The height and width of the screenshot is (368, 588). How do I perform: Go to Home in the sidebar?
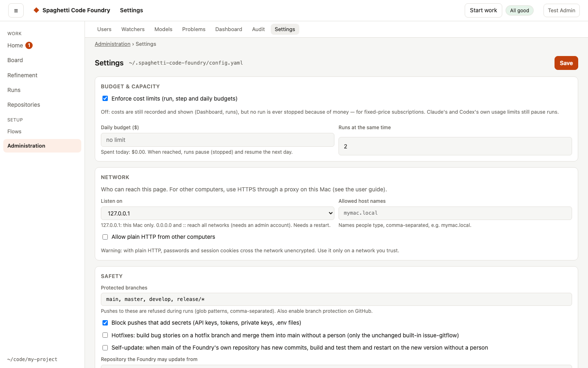coord(42,45)
